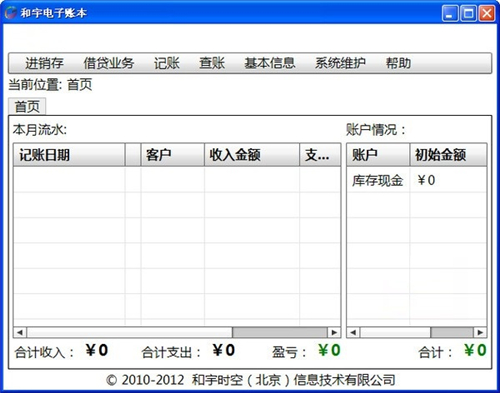Open the 进销存 menu
Screen dimensions: 500x393
(44, 63)
